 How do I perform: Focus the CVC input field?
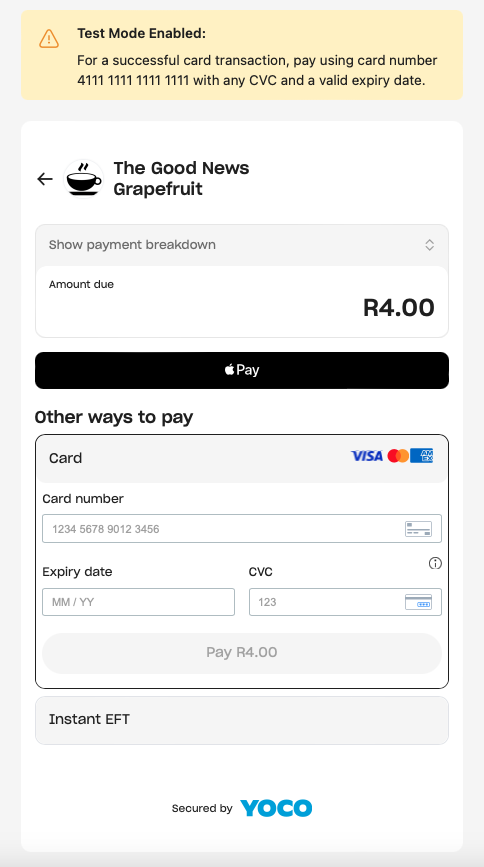point(345,602)
